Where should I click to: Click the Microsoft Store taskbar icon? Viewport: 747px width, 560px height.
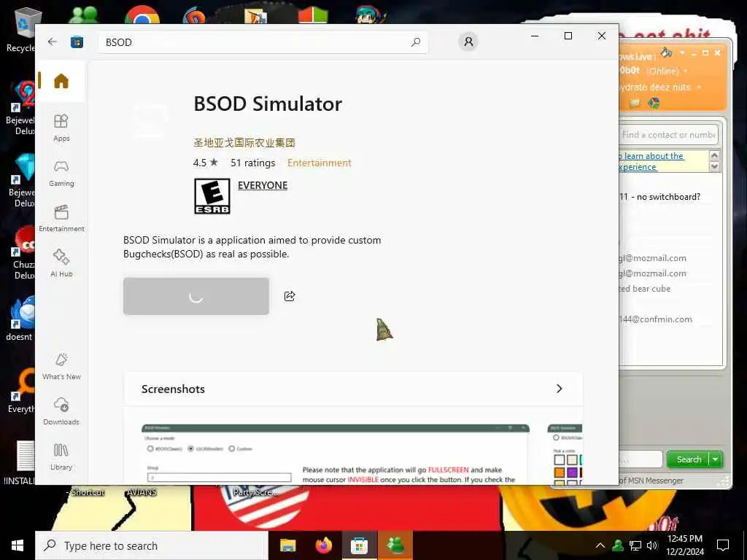[x=359, y=545]
